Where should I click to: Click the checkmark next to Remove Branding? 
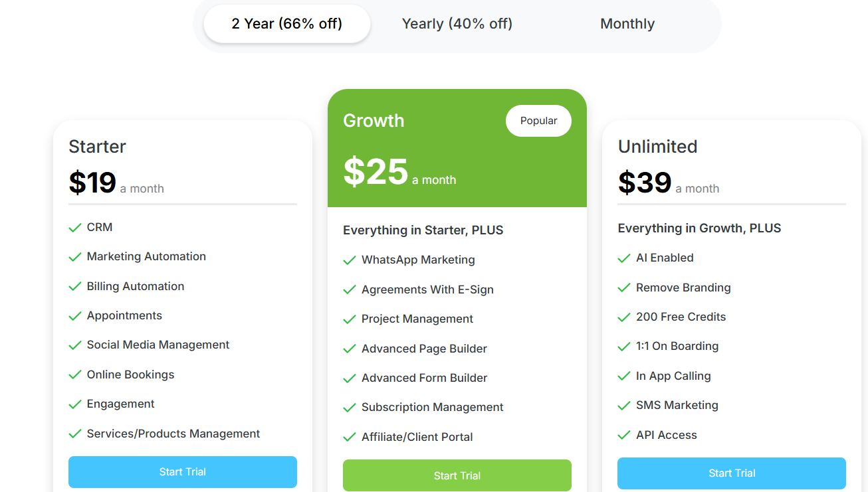pyautogui.click(x=624, y=288)
